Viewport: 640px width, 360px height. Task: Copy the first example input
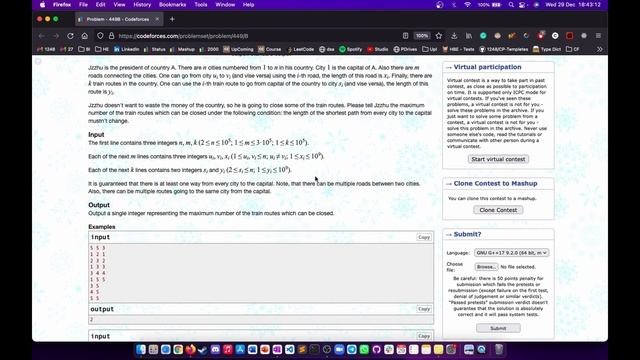pos(424,237)
